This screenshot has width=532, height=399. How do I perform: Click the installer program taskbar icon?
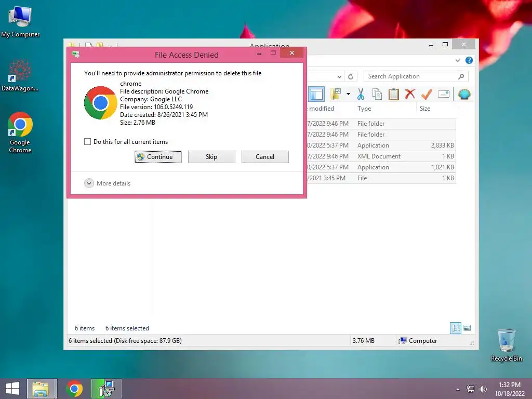107,389
